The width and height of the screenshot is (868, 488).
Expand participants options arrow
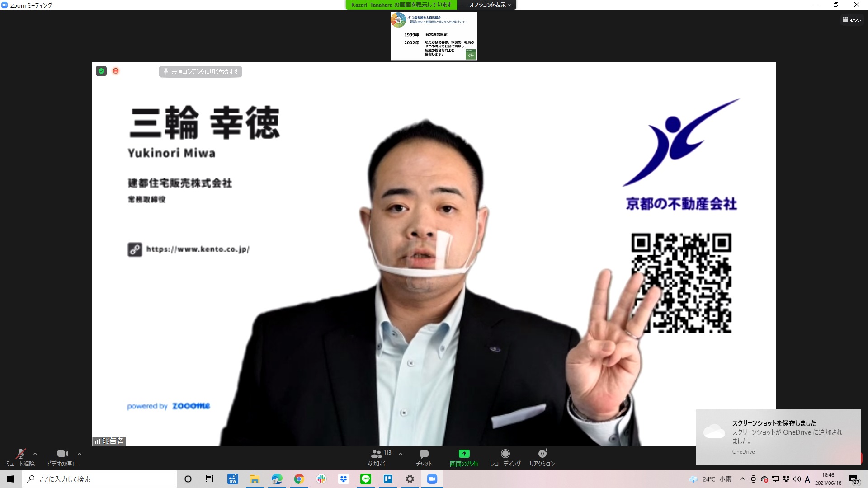[400, 454]
